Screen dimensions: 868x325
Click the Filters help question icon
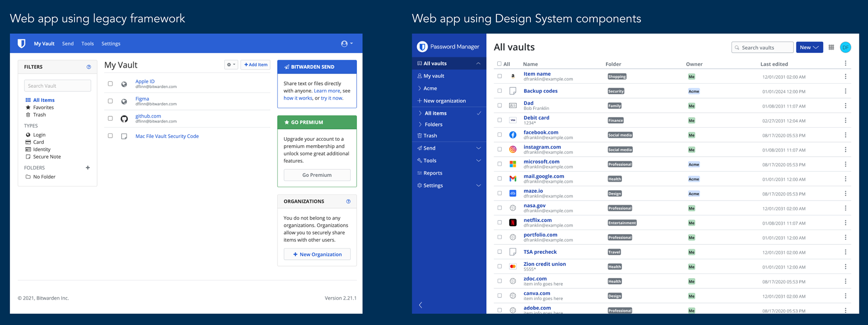89,67
